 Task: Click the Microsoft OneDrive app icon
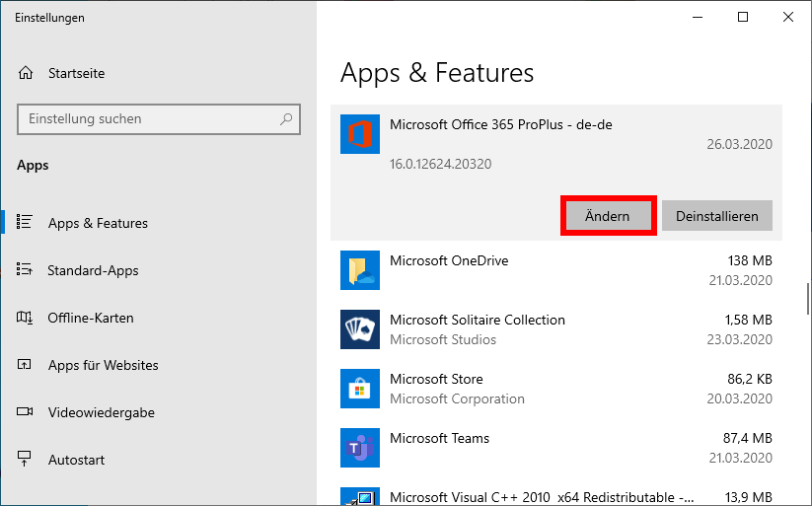point(360,270)
